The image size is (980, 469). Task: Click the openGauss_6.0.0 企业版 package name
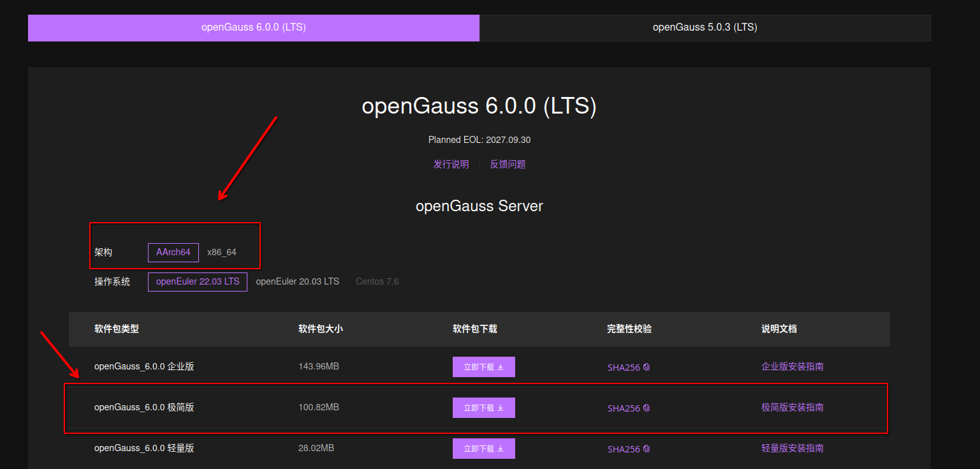(x=144, y=367)
